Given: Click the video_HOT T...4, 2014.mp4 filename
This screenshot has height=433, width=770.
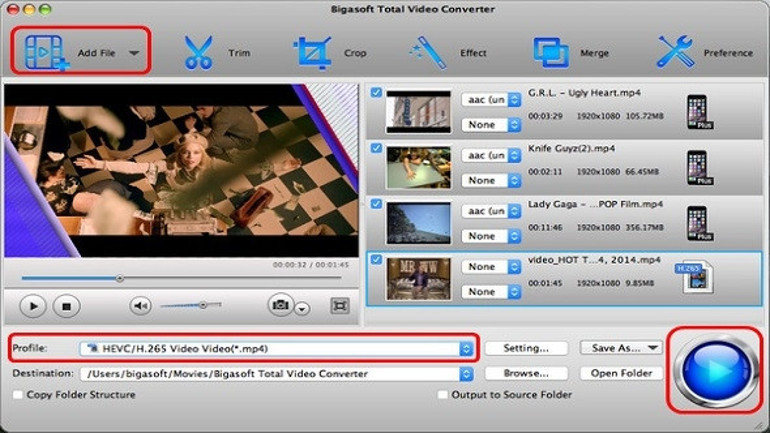Looking at the screenshot, I should pos(594,260).
